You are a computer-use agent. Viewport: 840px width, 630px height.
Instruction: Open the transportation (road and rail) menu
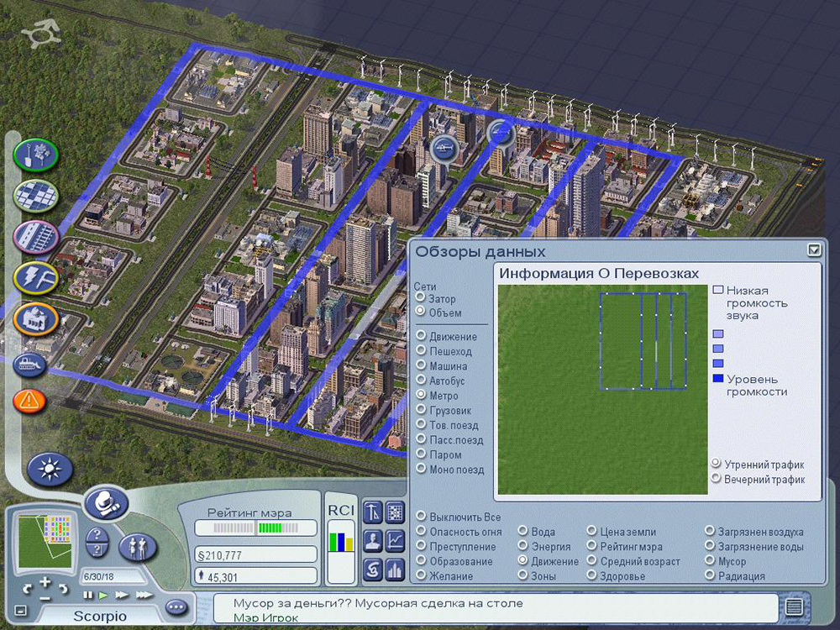pyautogui.click(x=35, y=237)
